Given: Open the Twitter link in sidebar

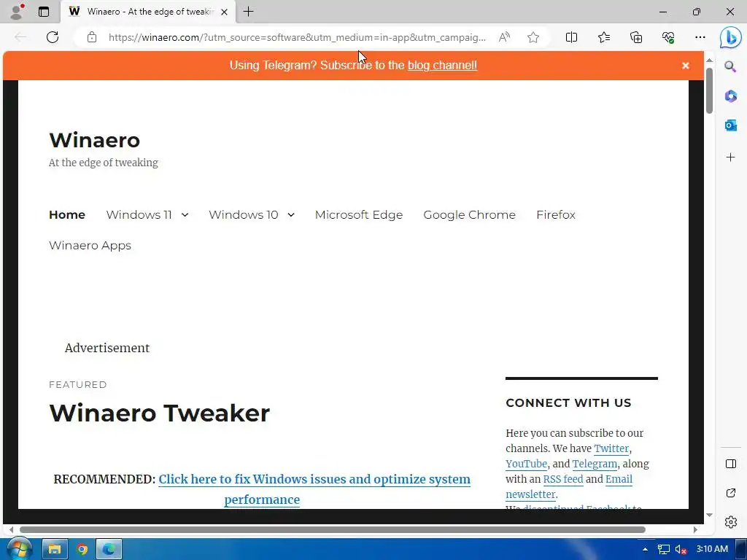Looking at the screenshot, I should [x=611, y=448].
